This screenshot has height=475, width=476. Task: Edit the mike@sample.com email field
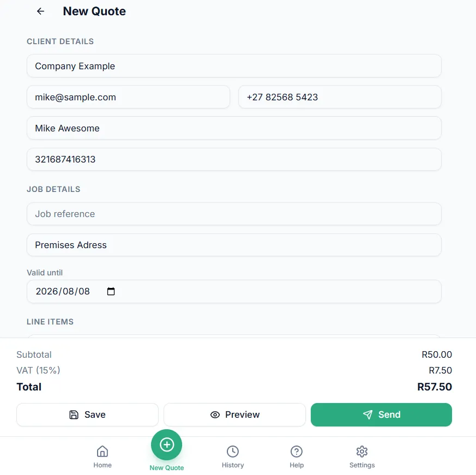129,97
